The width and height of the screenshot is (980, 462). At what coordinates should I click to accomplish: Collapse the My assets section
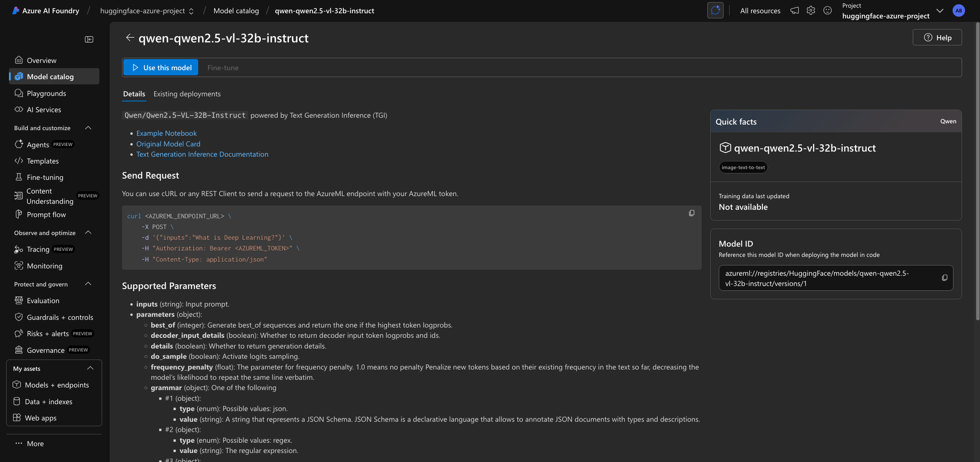point(90,368)
